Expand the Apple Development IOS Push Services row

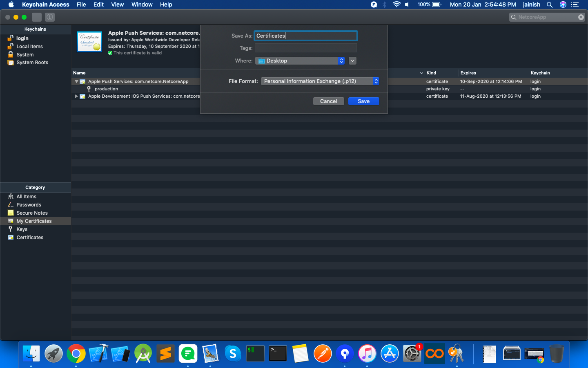[76, 96]
